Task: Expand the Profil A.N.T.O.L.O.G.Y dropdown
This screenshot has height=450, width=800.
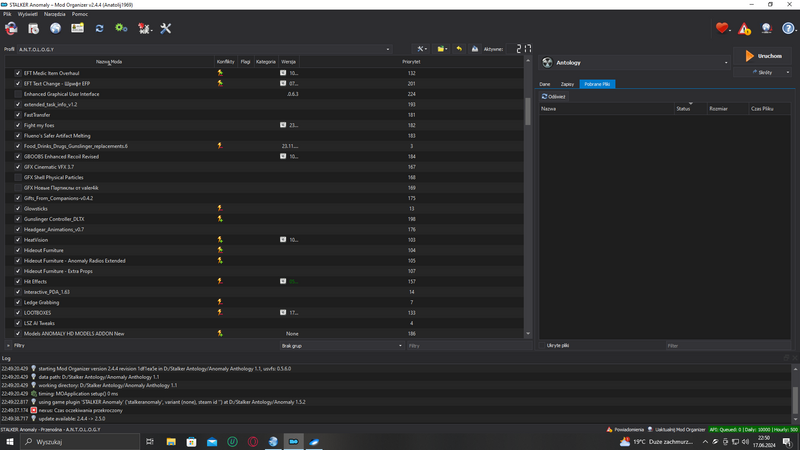Action: click(388, 49)
